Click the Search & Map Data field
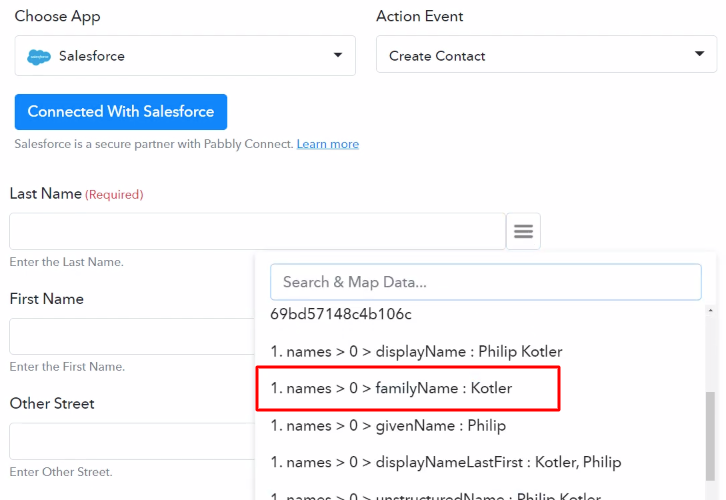Image resolution: width=726 pixels, height=500 pixels. point(486,282)
